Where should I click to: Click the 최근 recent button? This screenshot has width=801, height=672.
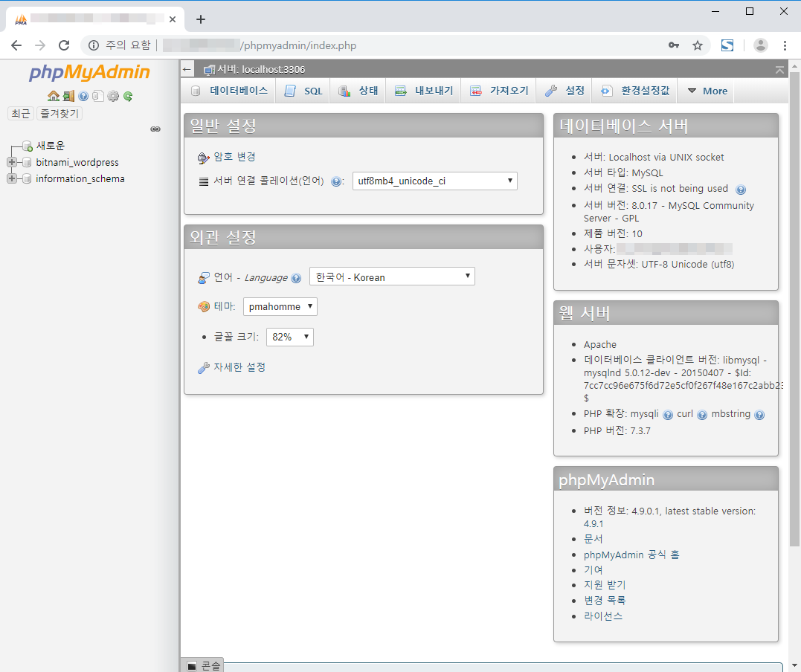tap(21, 113)
